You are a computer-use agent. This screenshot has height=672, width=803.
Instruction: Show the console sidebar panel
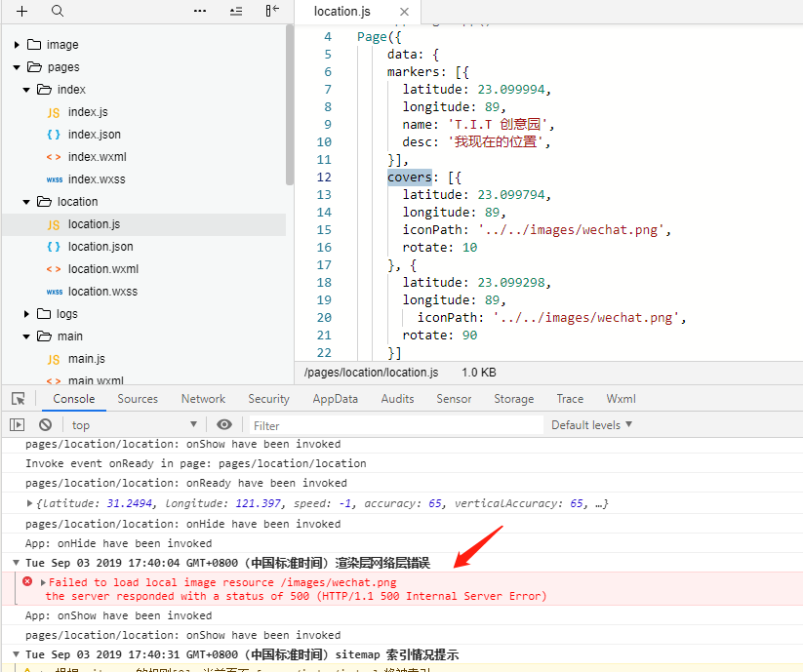[x=17, y=425]
